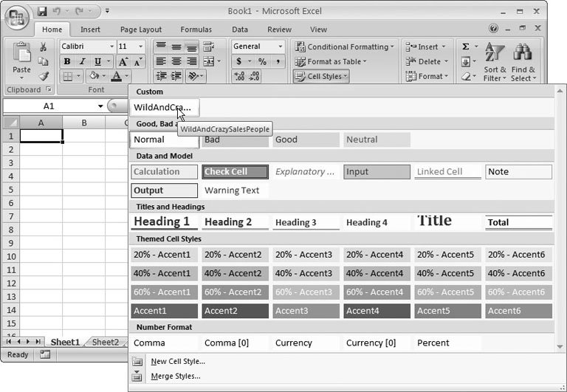Open the Data ribbon tab
This screenshot has width=567, height=392.
pyautogui.click(x=240, y=30)
